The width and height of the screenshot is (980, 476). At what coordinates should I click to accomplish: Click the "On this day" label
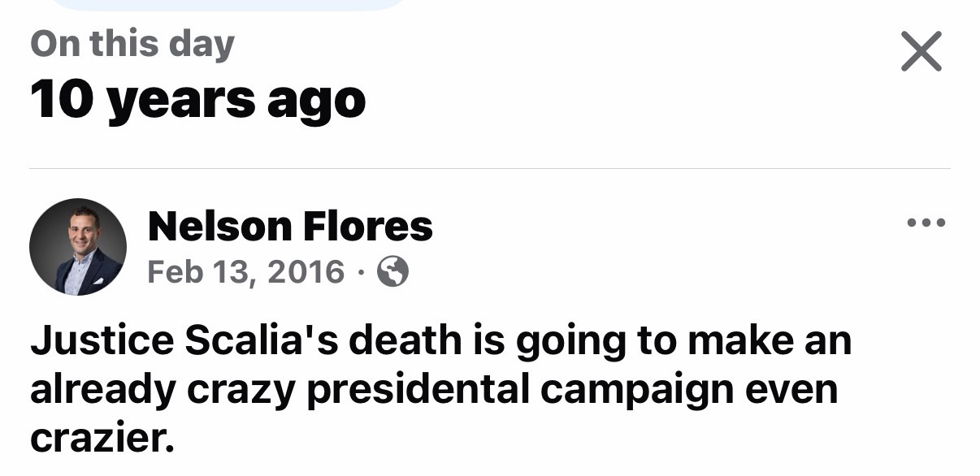(x=132, y=44)
